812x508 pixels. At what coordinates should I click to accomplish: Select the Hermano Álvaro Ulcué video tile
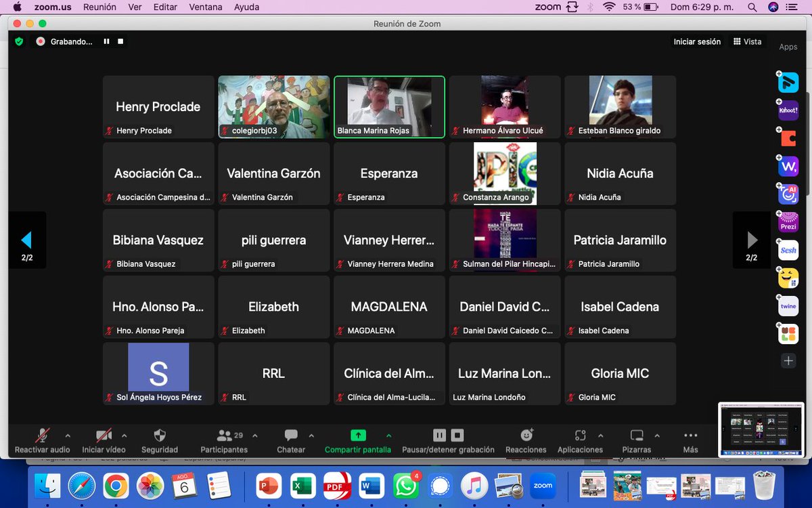pos(505,107)
